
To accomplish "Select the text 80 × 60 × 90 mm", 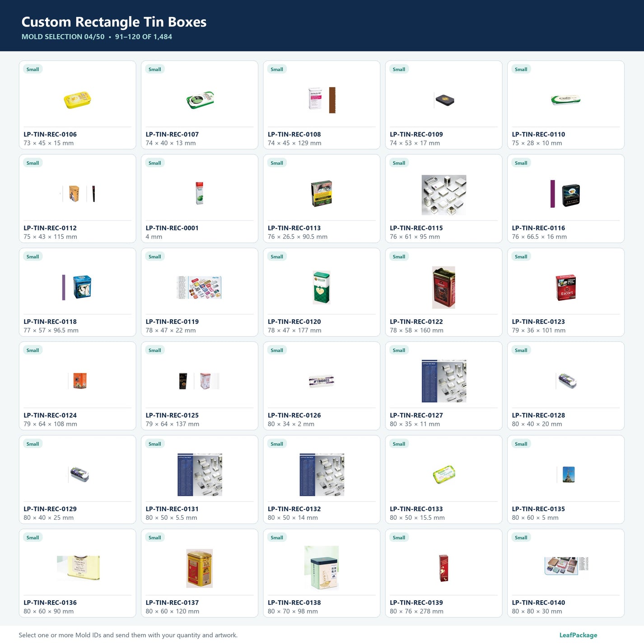I will click(48, 611).
